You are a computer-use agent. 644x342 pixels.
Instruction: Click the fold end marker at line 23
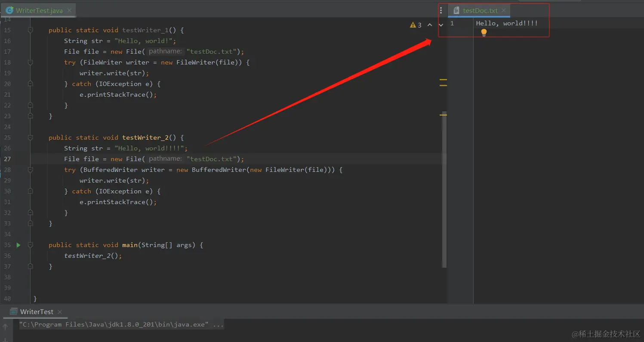[x=30, y=116]
